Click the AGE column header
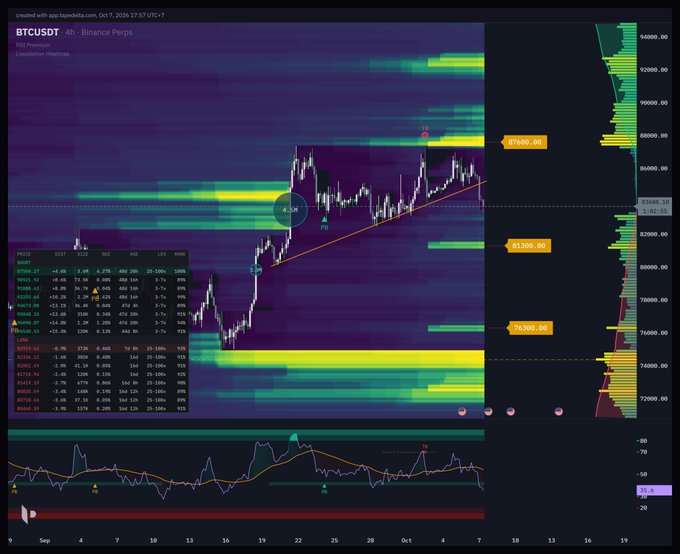Viewport: 680px width, 554px height. (134, 254)
